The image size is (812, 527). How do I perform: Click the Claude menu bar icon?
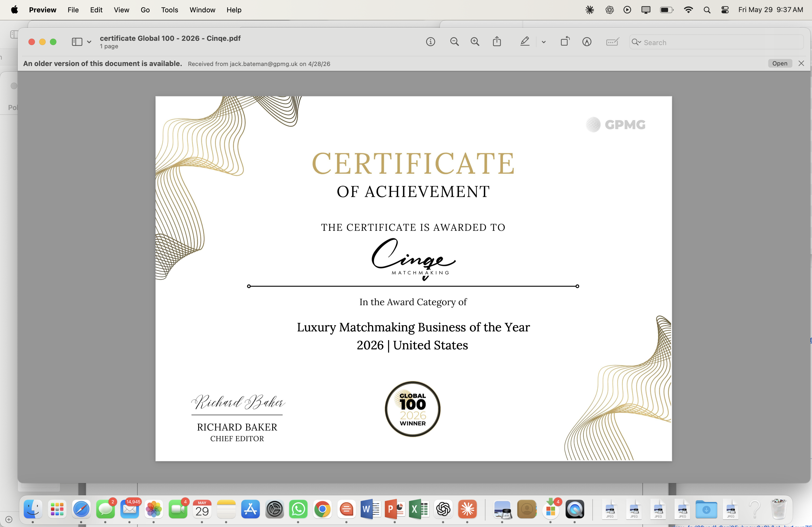click(x=590, y=10)
